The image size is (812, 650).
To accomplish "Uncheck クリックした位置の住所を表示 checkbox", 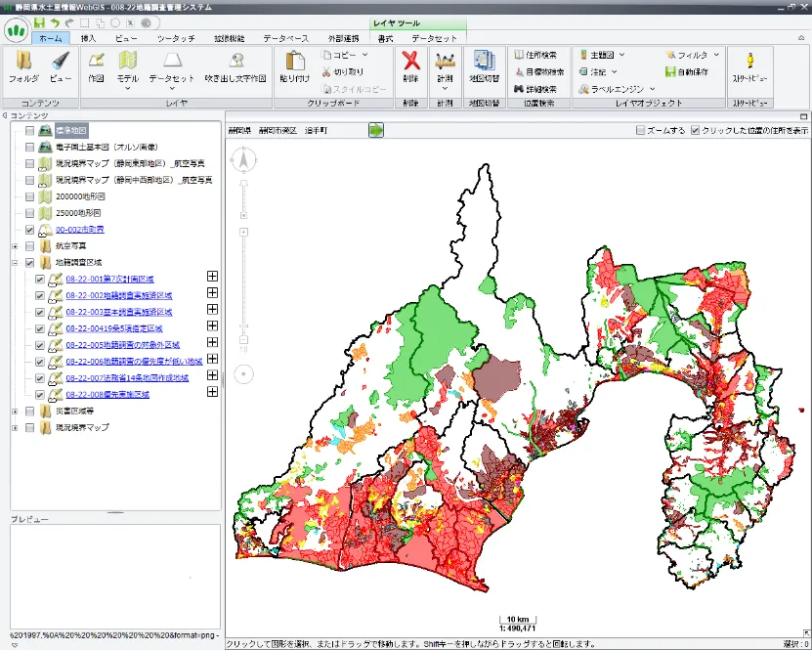I will (x=696, y=130).
